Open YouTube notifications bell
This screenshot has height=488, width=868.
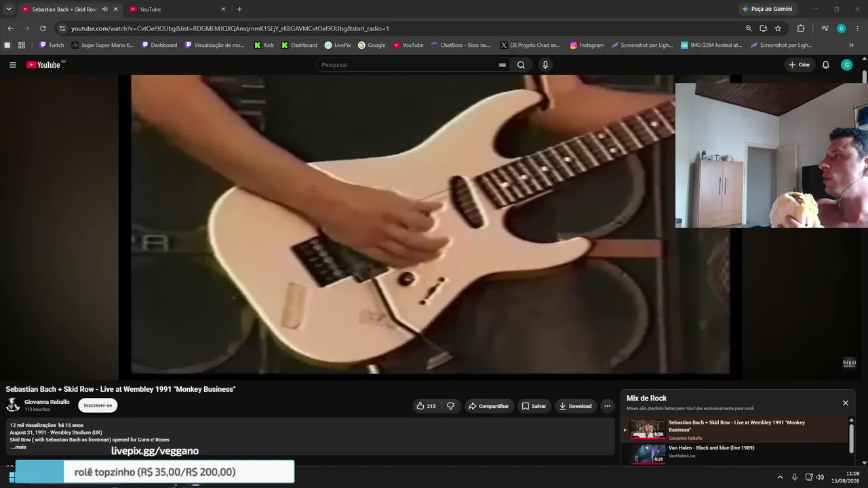click(825, 65)
